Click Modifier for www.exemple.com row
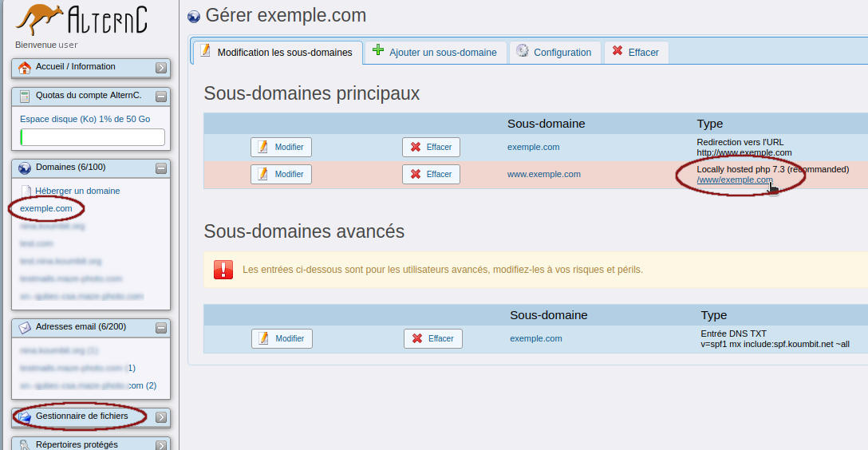Image resolution: width=868 pixels, height=450 pixels. (x=281, y=174)
